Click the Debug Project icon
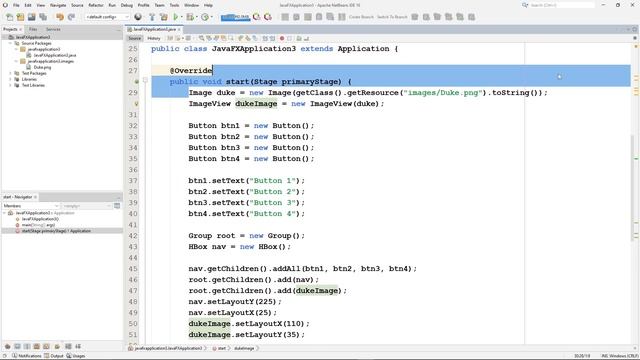 [x=190, y=17]
